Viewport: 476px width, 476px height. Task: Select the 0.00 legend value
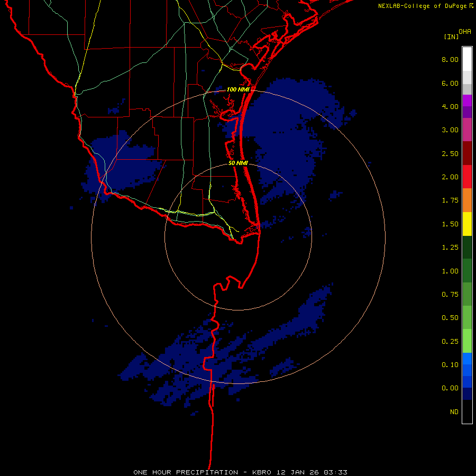(x=450, y=388)
